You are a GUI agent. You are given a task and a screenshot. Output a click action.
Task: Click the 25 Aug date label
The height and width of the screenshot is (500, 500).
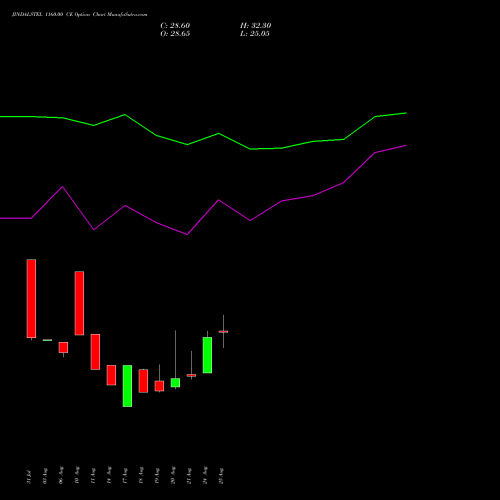point(221,476)
